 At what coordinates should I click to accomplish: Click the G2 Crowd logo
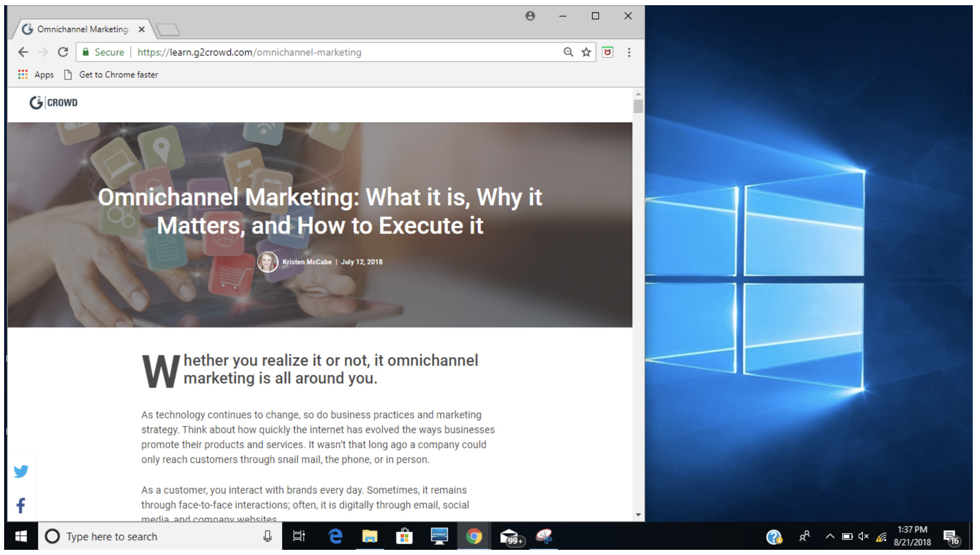[53, 103]
